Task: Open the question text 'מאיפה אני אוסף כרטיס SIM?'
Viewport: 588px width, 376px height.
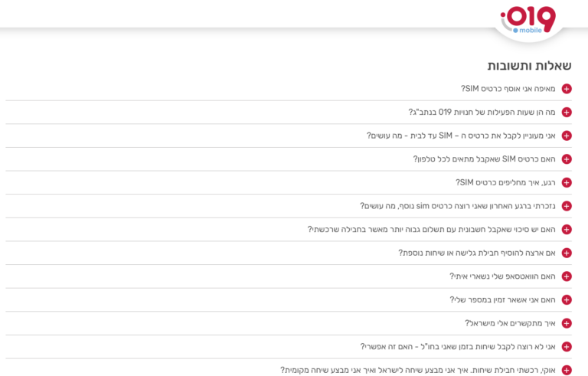Action: (x=508, y=89)
